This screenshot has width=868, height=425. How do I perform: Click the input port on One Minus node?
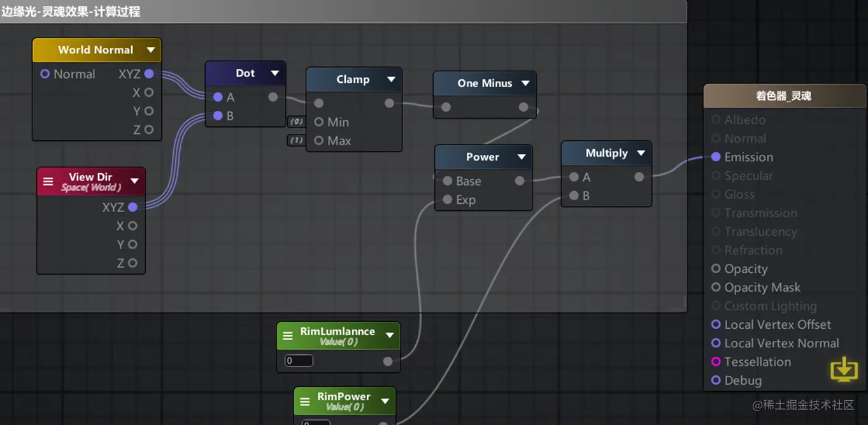[x=446, y=107]
